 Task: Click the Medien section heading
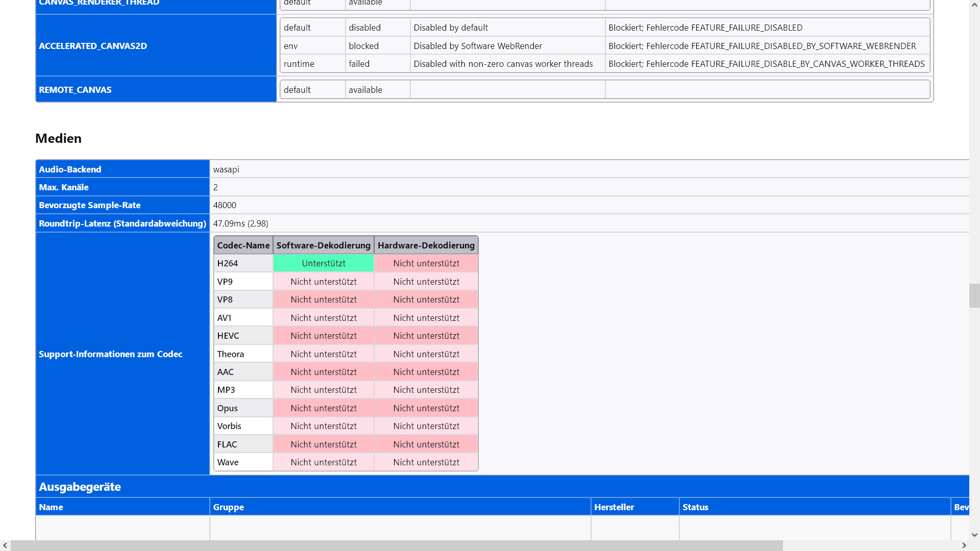58,138
